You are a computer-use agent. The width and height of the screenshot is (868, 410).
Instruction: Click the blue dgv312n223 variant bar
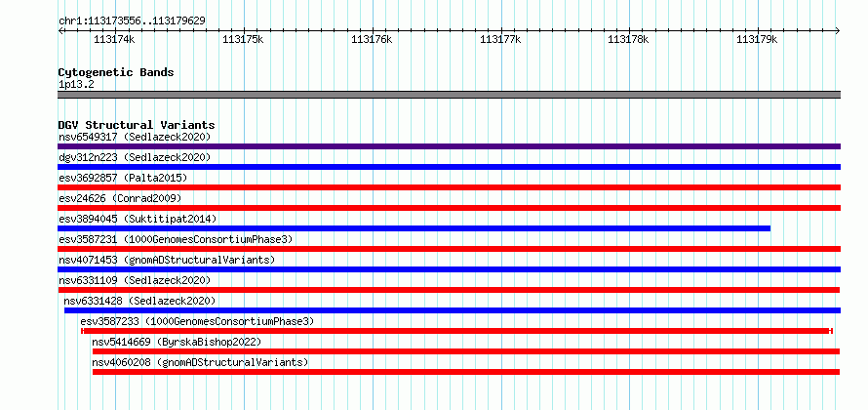point(449,167)
